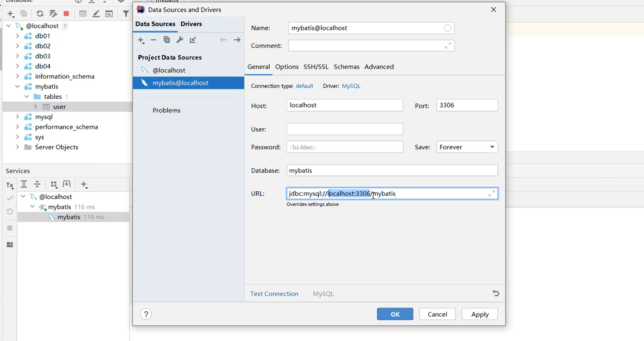Select the mybatis 116 ms console in Services
Image resolution: width=644 pixels, height=341 pixels.
(x=73, y=217)
